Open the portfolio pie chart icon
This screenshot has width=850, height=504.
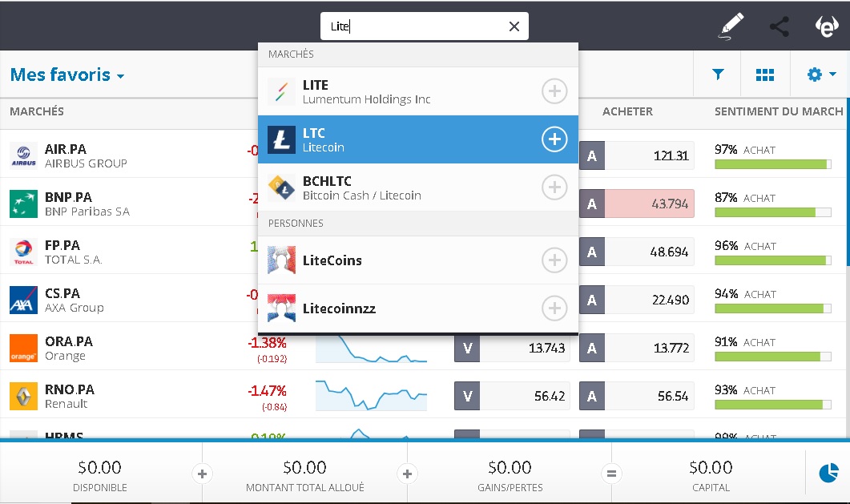click(x=828, y=473)
